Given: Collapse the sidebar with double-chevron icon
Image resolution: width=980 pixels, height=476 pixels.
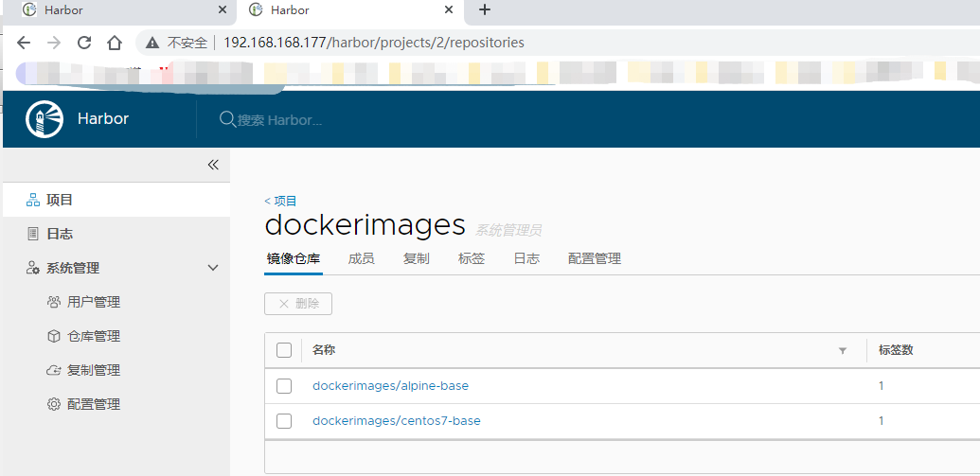Looking at the screenshot, I should (x=213, y=165).
